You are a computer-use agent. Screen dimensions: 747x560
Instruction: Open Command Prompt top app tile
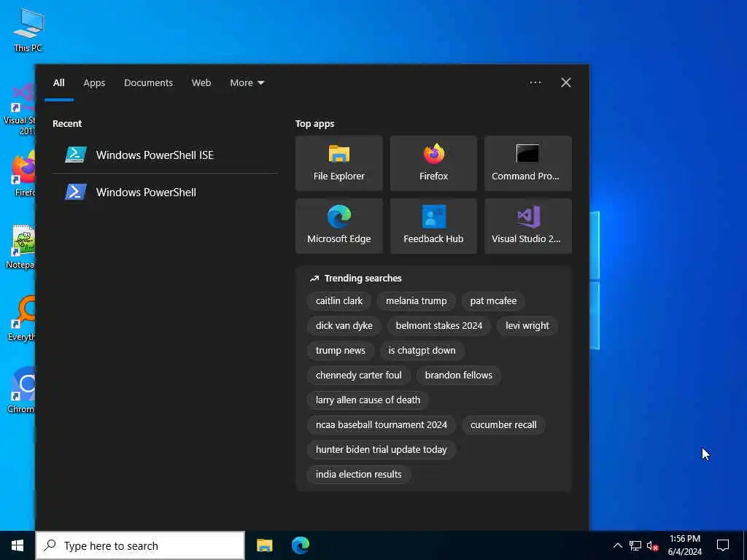pyautogui.click(x=528, y=163)
